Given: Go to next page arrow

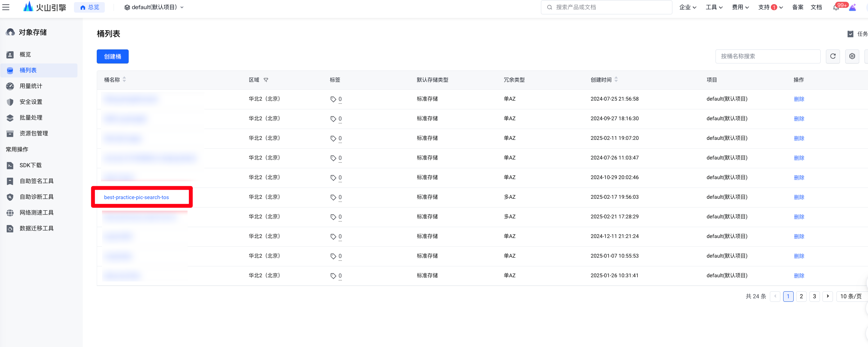Looking at the screenshot, I should (x=828, y=296).
